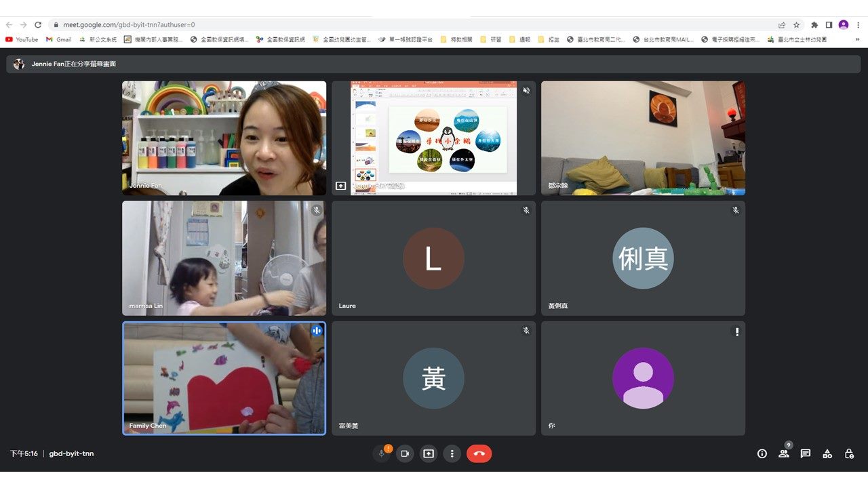This screenshot has width=868, height=488.
Task: Hang up with the red leave-call button
Action: (x=479, y=453)
